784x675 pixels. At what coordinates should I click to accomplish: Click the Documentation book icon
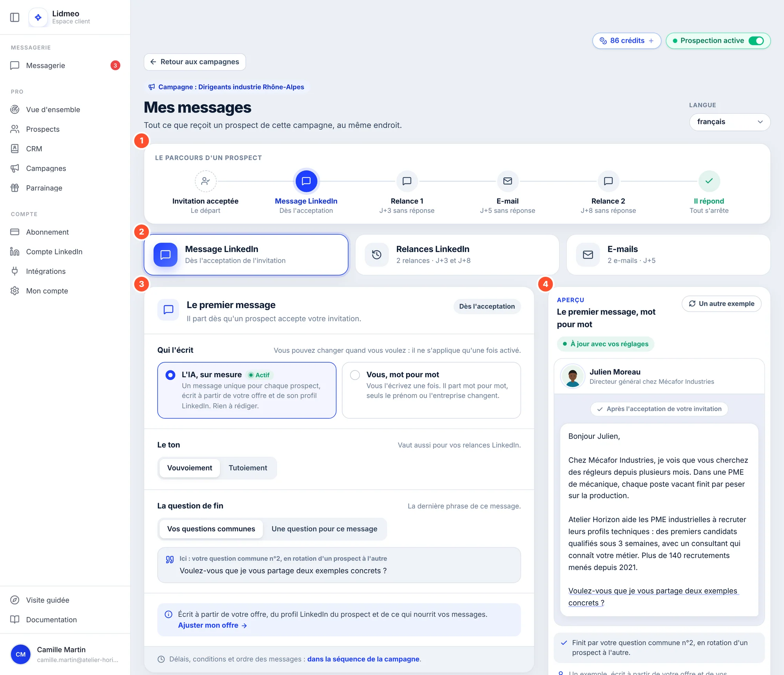15,620
